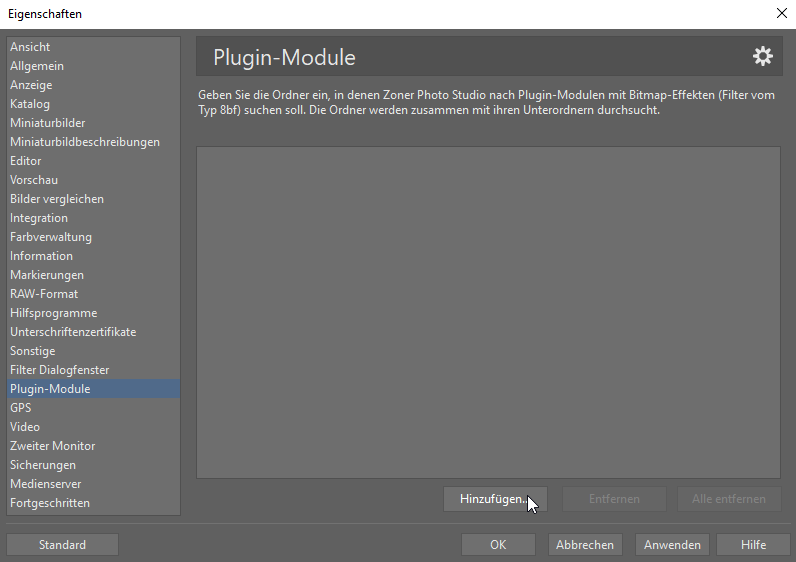Select Miniaturbilder category
This screenshot has width=796, height=562.
(93, 123)
